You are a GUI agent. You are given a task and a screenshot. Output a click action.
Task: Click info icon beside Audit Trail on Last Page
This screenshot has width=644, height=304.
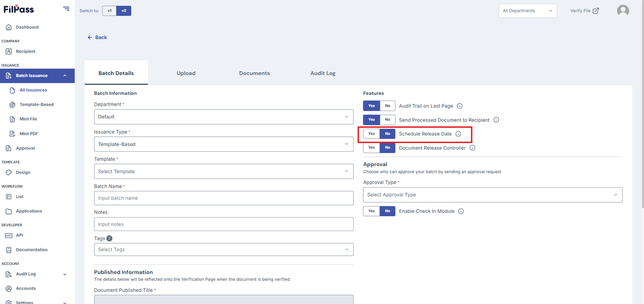coord(459,106)
